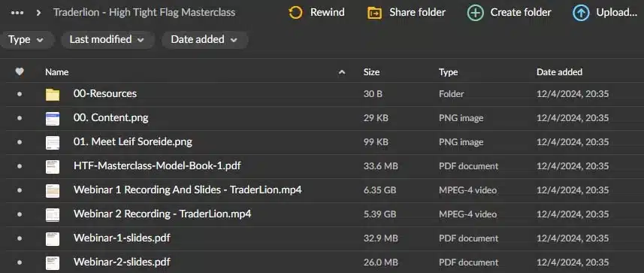Toggle favorite dot for HTF-Masterclass-Model-Book-1.pdf
This screenshot has width=644, height=273.
(x=20, y=166)
